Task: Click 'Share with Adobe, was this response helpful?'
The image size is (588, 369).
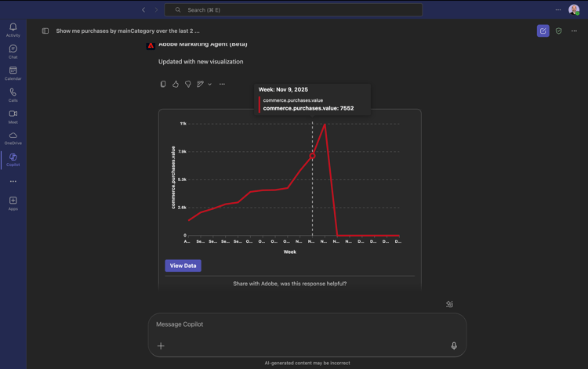Action: 290,284
